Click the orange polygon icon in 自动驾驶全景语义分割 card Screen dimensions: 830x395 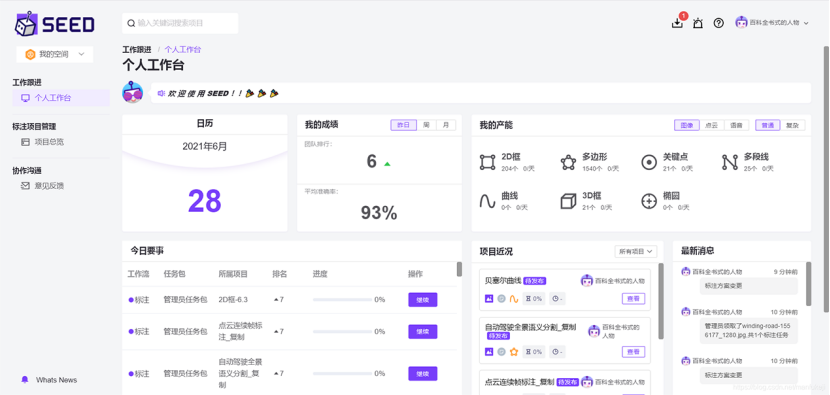tap(513, 352)
